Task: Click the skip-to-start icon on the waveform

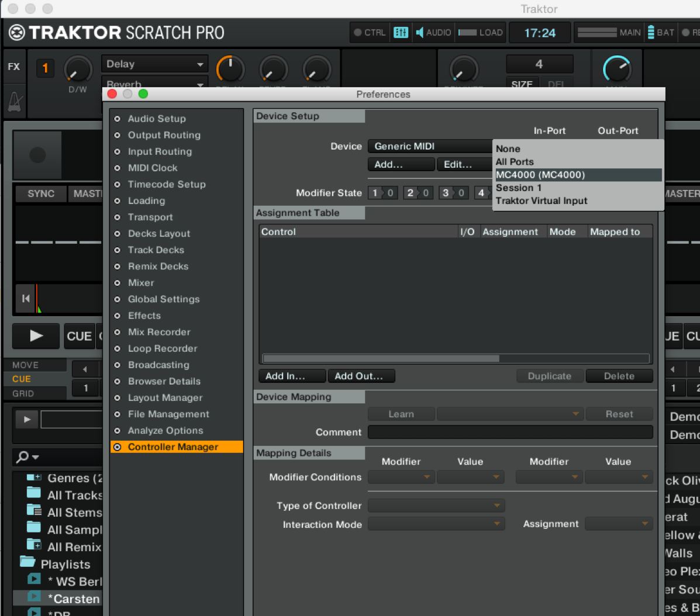Action: point(26,299)
